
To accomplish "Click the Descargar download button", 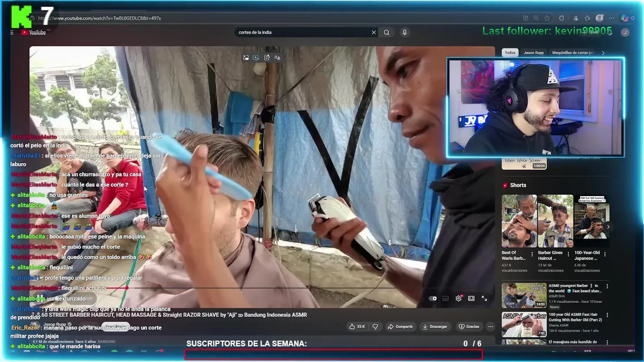I will 436,326.
